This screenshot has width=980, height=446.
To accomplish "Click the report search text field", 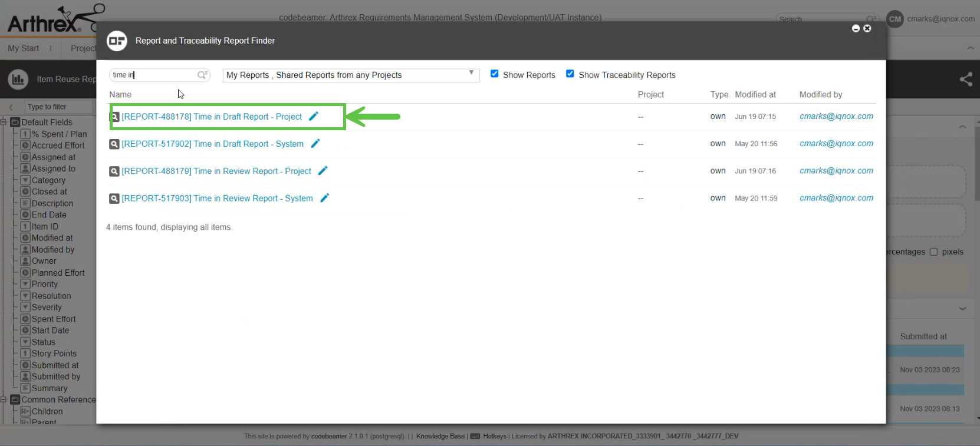I will 153,75.
